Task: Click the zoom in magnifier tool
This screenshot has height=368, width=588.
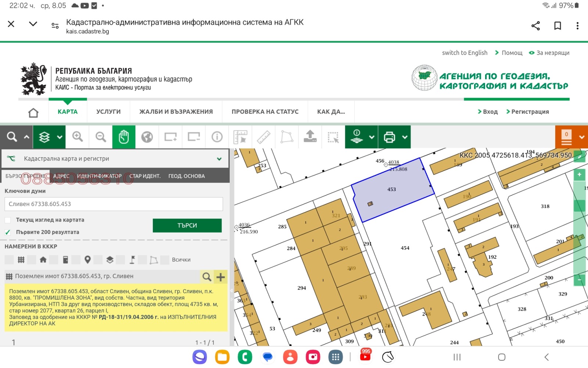Action: [x=78, y=137]
